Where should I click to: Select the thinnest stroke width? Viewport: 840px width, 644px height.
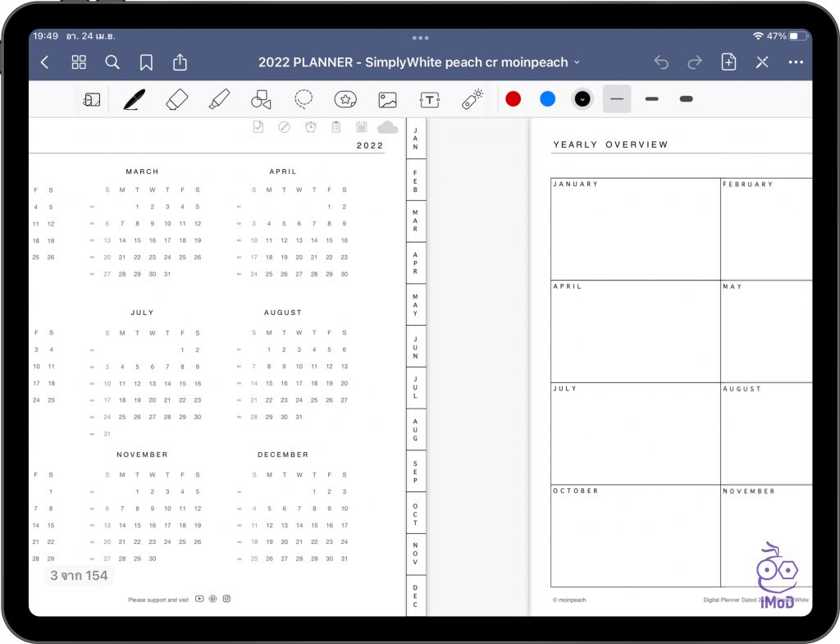click(x=617, y=99)
